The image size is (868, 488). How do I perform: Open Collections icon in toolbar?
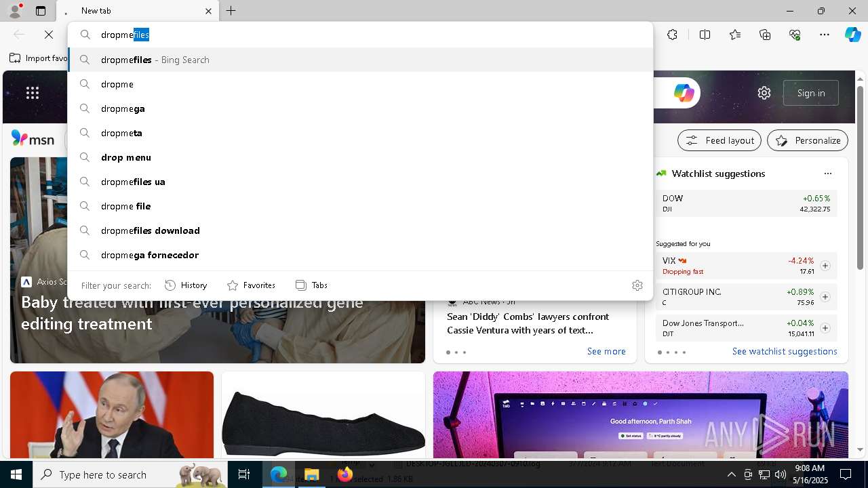point(765,35)
